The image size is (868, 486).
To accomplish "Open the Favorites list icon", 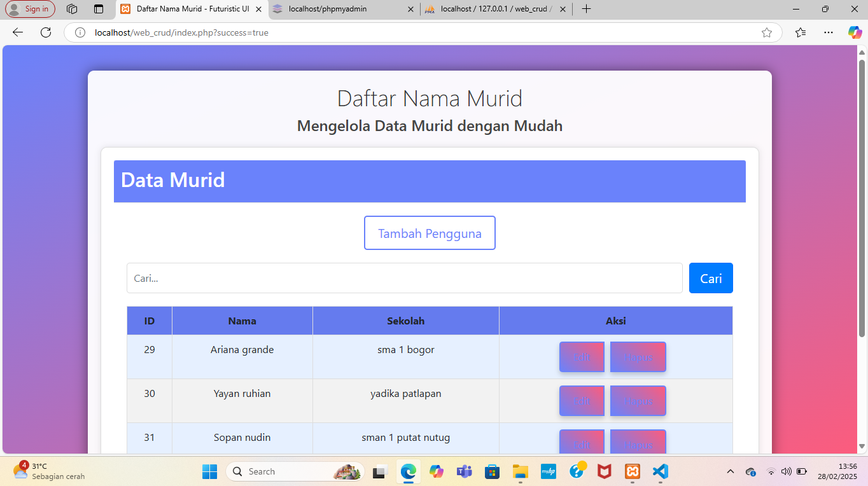I will point(801,32).
